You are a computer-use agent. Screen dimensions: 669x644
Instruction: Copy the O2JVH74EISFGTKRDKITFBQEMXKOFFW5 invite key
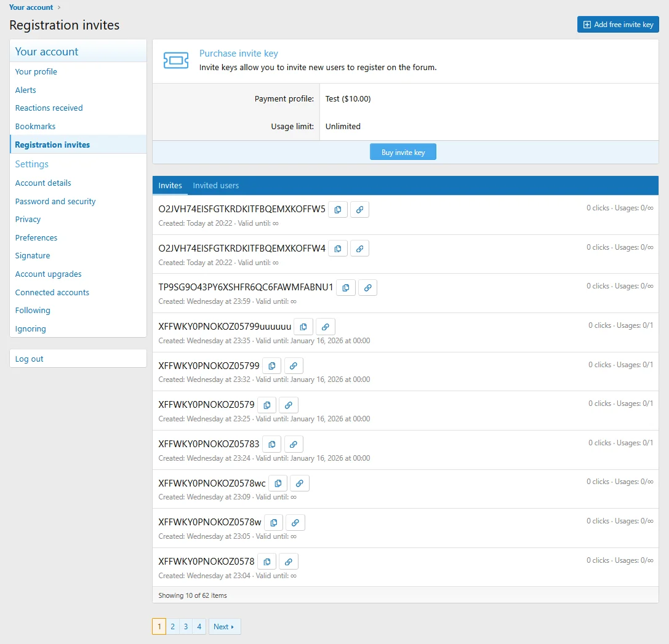point(337,209)
